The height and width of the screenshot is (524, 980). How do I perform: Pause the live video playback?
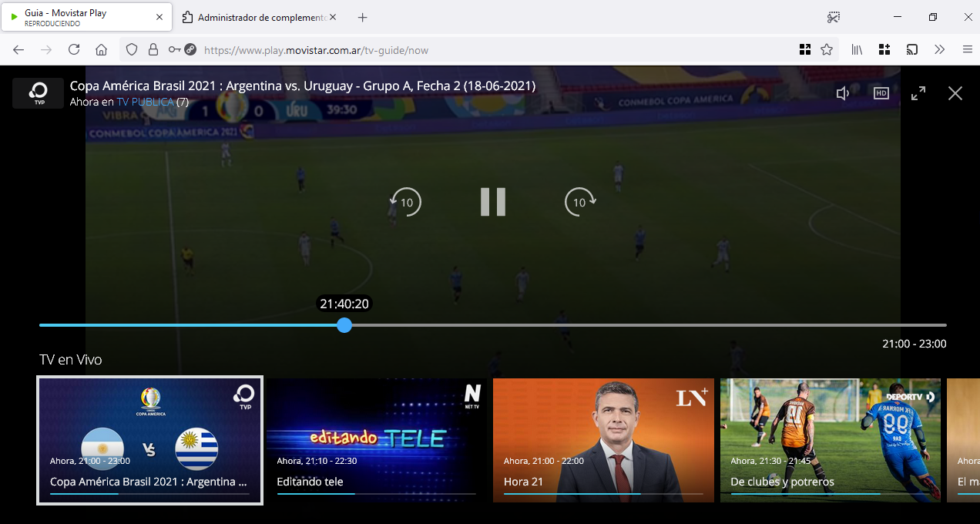[x=493, y=202]
